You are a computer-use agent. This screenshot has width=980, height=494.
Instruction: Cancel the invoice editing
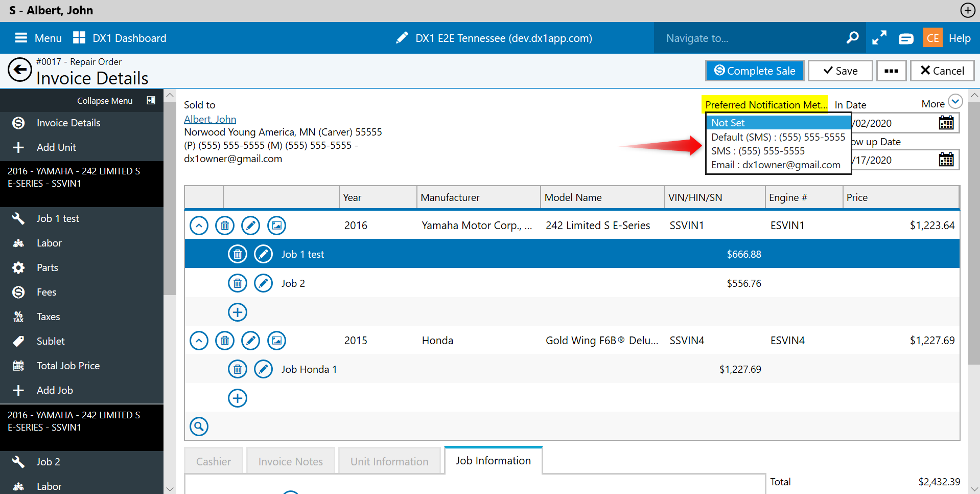tap(942, 71)
